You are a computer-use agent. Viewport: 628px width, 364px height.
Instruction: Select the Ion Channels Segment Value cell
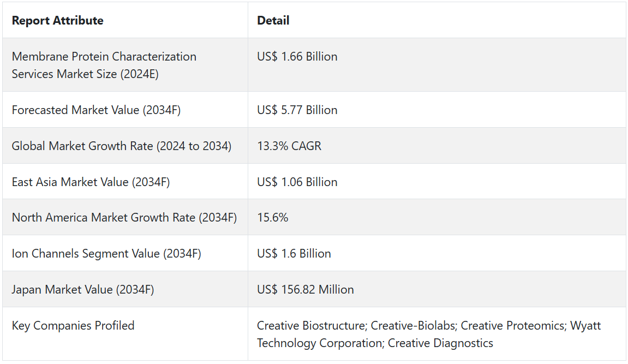106,254
